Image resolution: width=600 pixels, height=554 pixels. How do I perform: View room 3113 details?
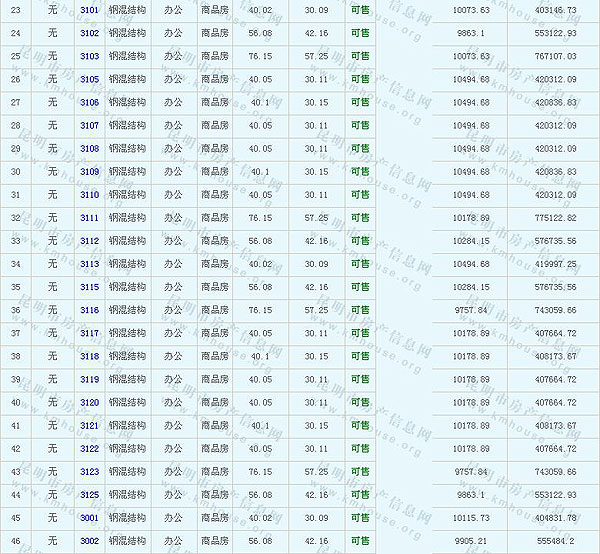[89, 264]
